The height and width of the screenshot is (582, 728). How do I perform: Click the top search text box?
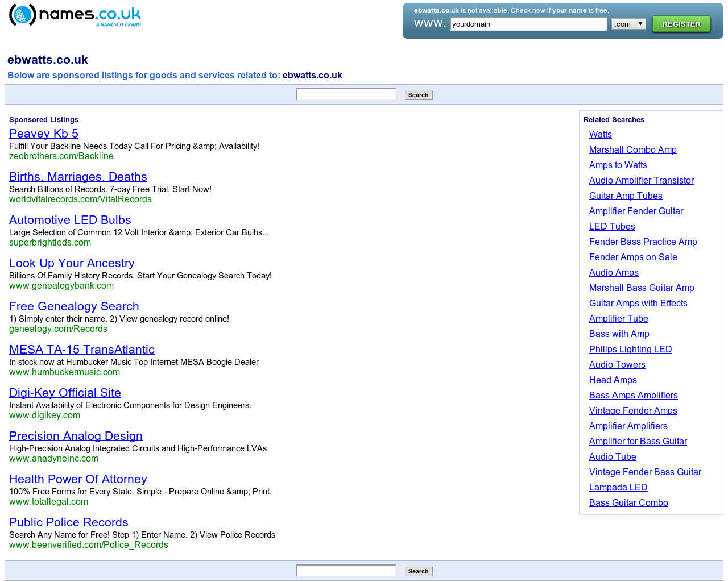point(346,94)
